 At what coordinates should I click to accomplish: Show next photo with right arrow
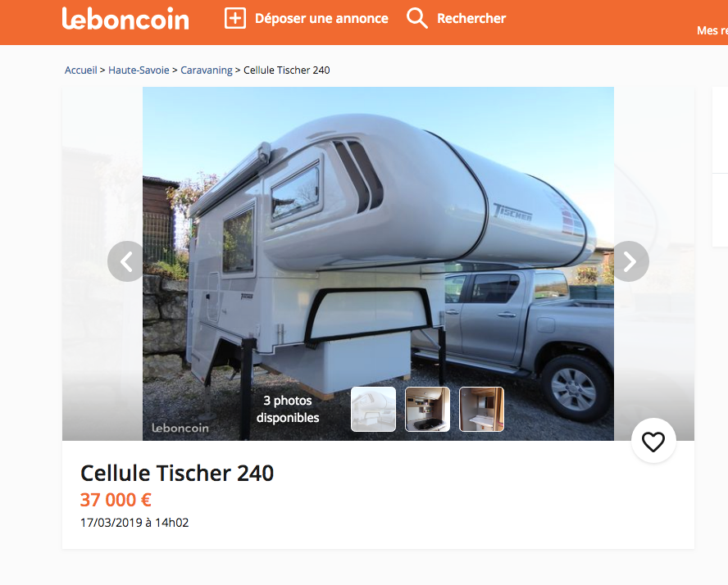pos(629,261)
